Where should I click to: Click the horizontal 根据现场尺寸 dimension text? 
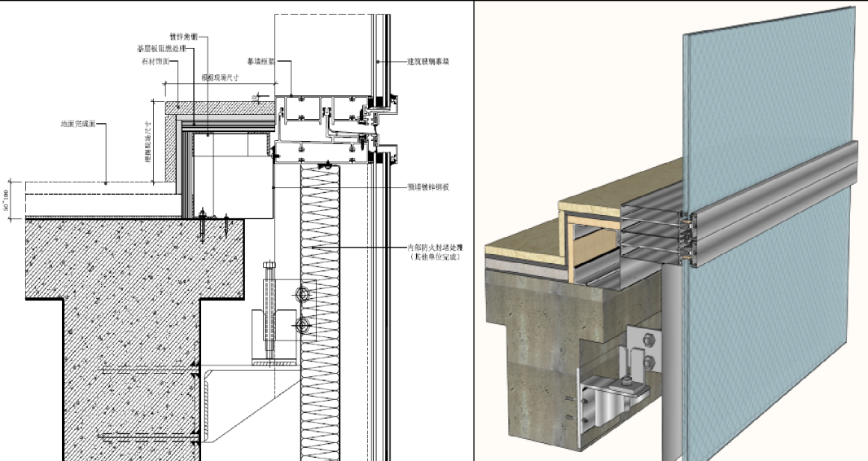221,78
